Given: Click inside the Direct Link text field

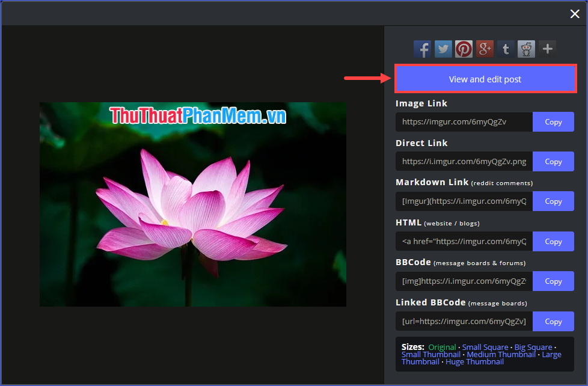Looking at the screenshot, I should point(463,161).
